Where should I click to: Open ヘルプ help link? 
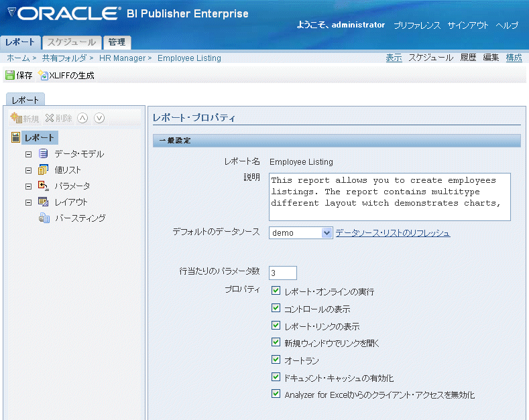click(x=507, y=25)
